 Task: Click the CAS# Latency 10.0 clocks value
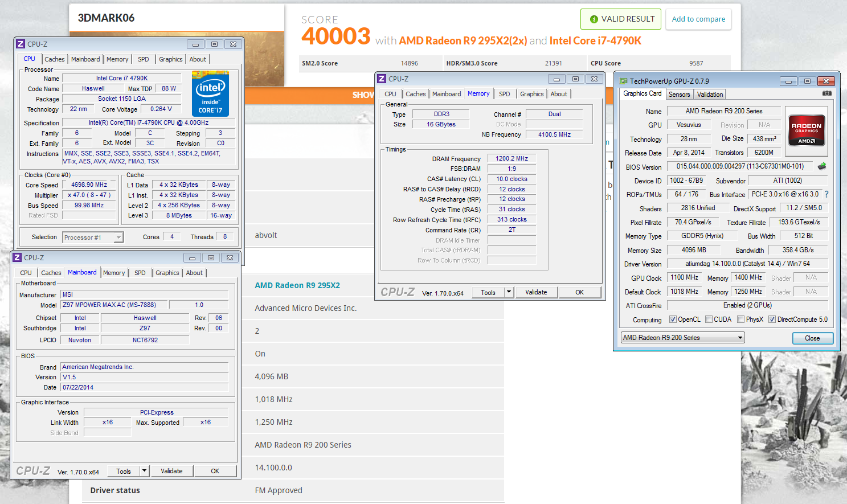512,179
